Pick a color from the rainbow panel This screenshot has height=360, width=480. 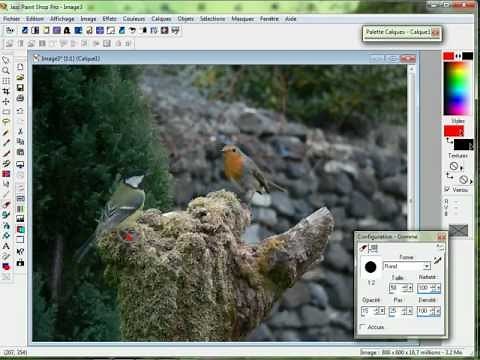point(458,88)
